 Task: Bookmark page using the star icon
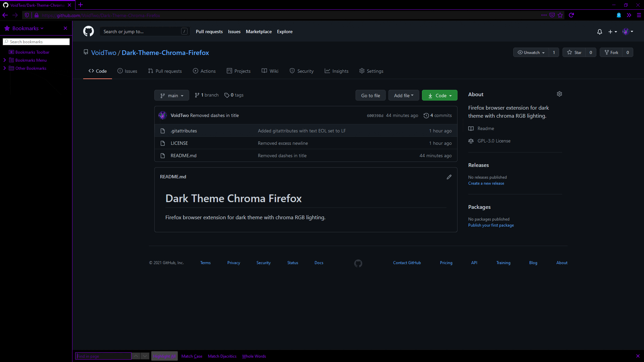click(x=560, y=15)
